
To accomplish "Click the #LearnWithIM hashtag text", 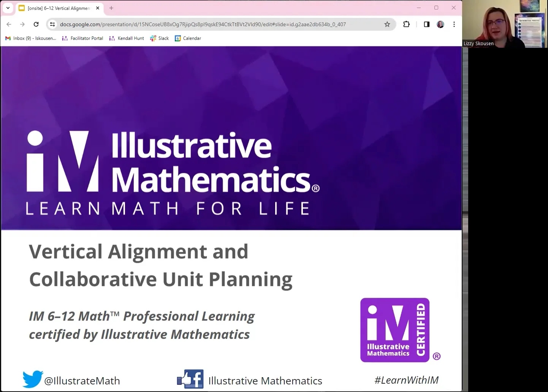I will point(406,380).
